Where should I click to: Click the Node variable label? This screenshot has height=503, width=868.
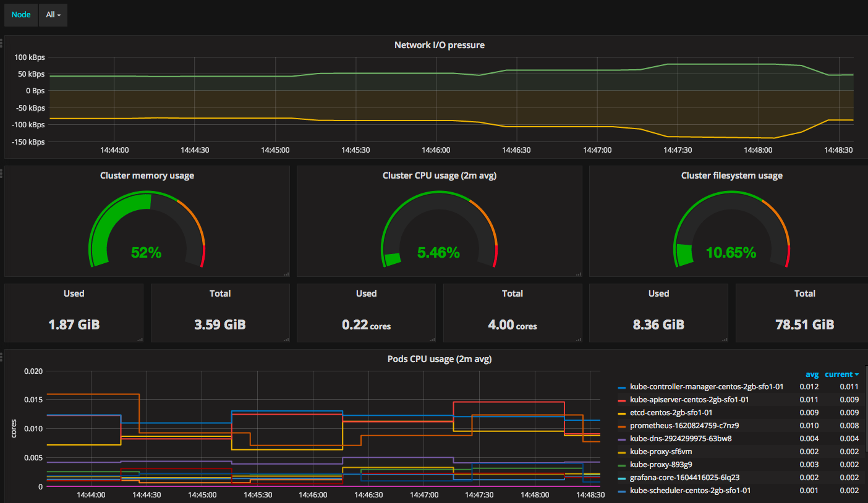coord(21,15)
